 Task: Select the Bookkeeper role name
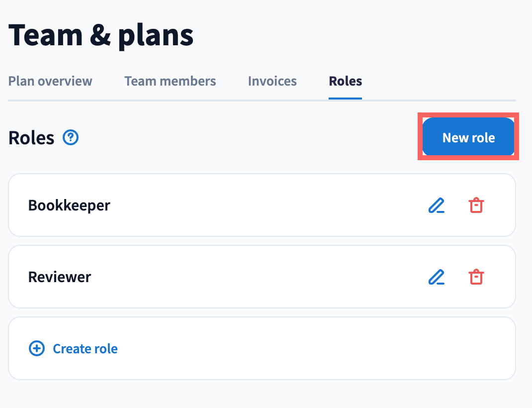[x=69, y=205]
